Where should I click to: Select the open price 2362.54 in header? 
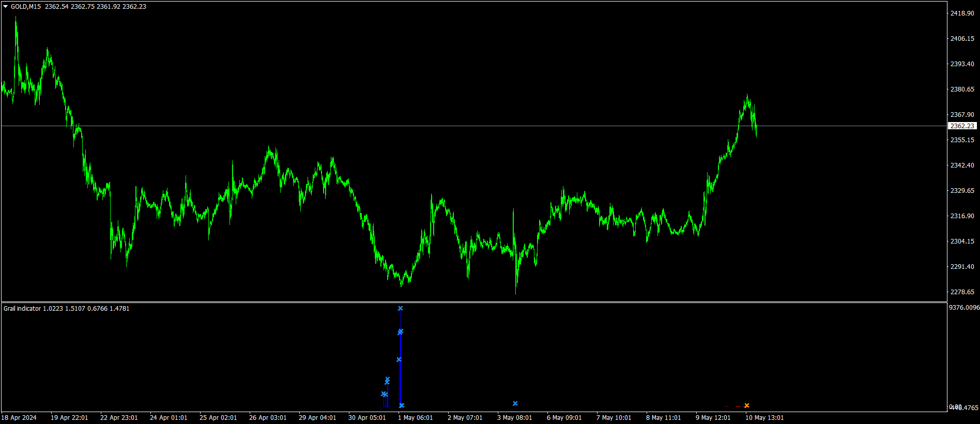pyautogui.click(x=57, y=7)
